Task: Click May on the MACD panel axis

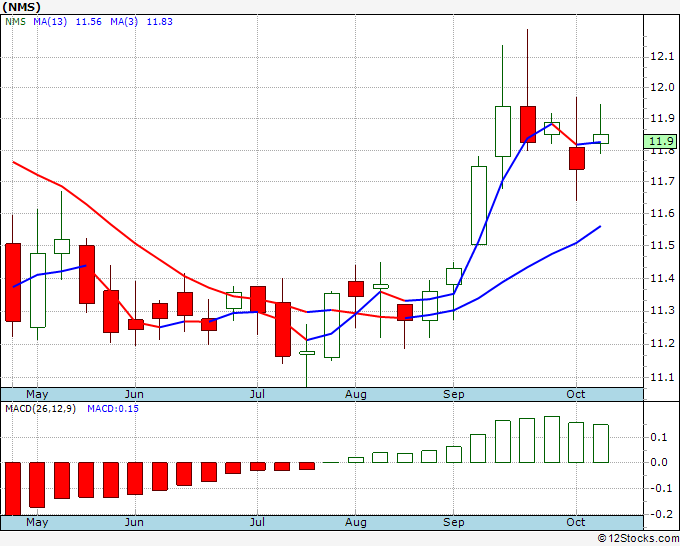Action: point(37,522)
